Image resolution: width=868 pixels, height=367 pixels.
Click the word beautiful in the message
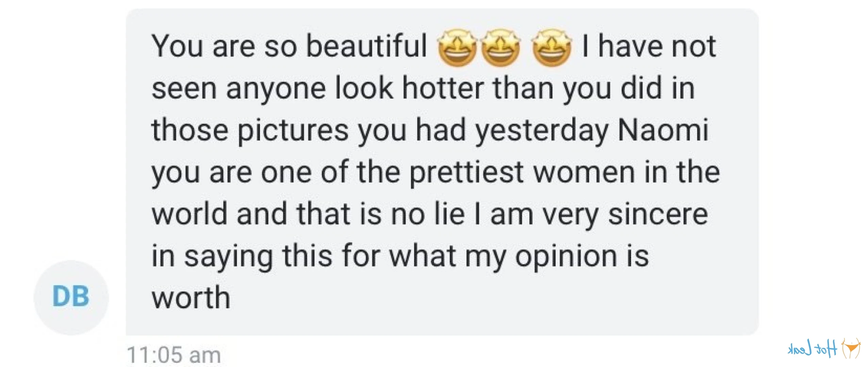(366, 46)
